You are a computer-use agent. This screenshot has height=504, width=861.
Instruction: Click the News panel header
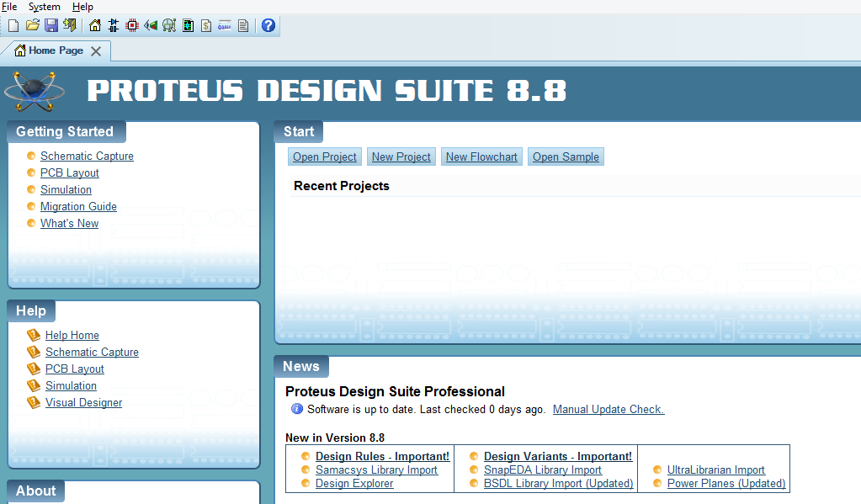[x=301, y=366]
